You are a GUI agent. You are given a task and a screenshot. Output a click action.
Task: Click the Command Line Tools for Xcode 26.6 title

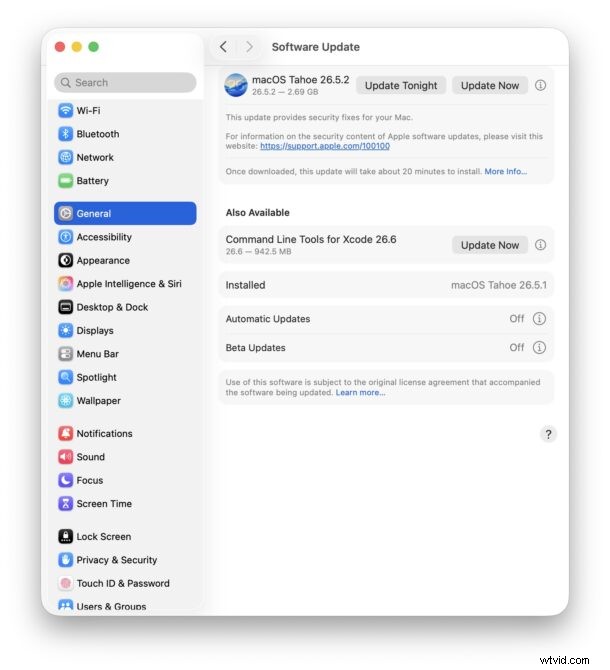311,240
